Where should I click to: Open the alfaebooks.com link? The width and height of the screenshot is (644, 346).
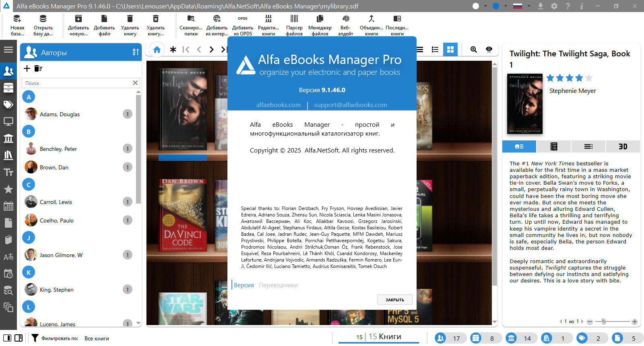tap(279, 105)
